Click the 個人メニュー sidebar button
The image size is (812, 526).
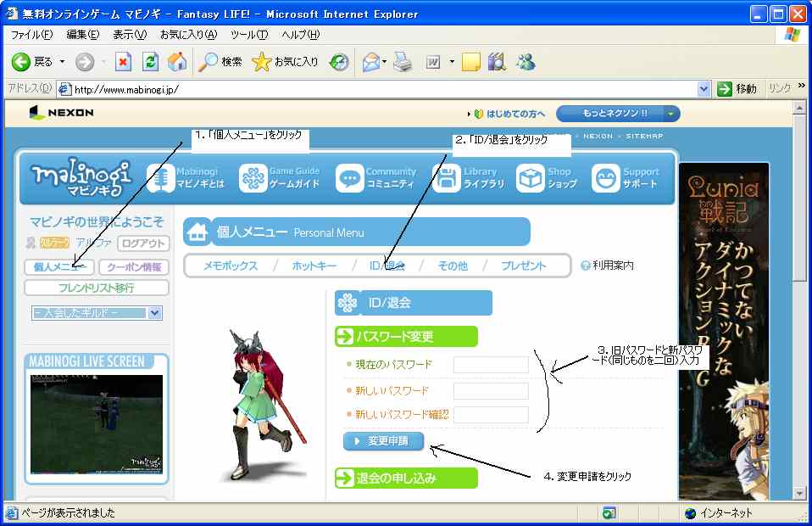coord(59,267)
